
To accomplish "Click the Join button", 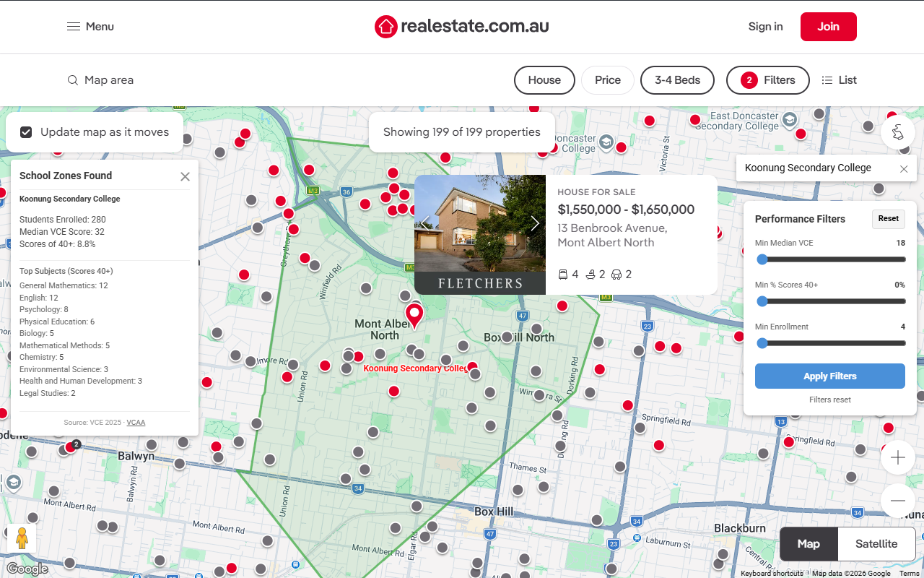I will tap(828, 26).
